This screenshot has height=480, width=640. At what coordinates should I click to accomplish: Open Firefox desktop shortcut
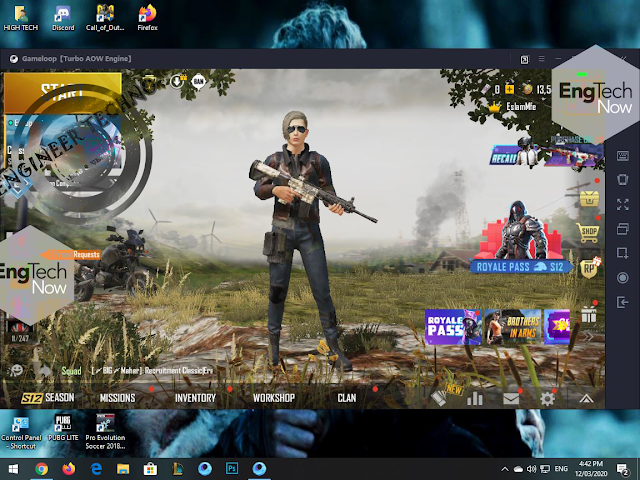[x=147, y=18]
